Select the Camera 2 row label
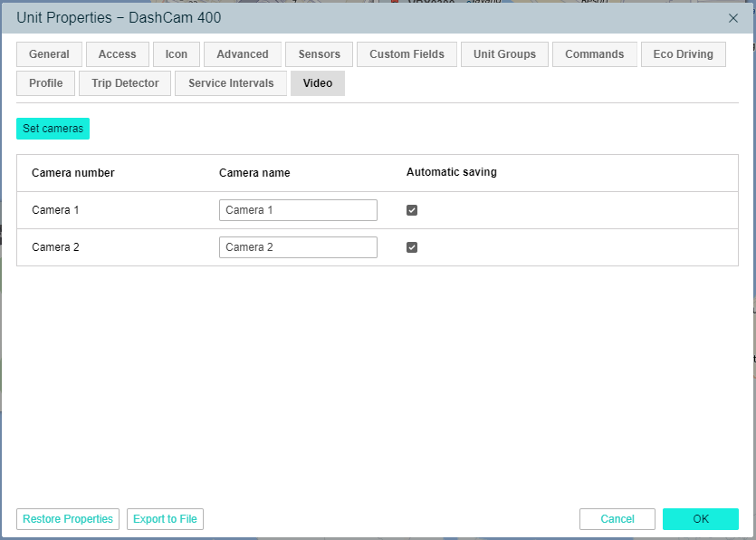 [x=55, y=247]
